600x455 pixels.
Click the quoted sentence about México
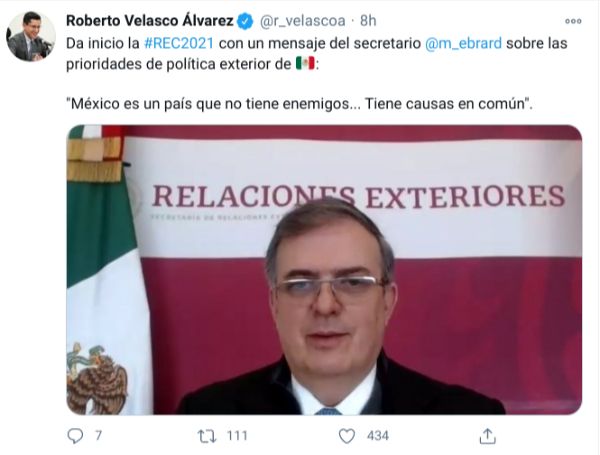pos(299,104)
